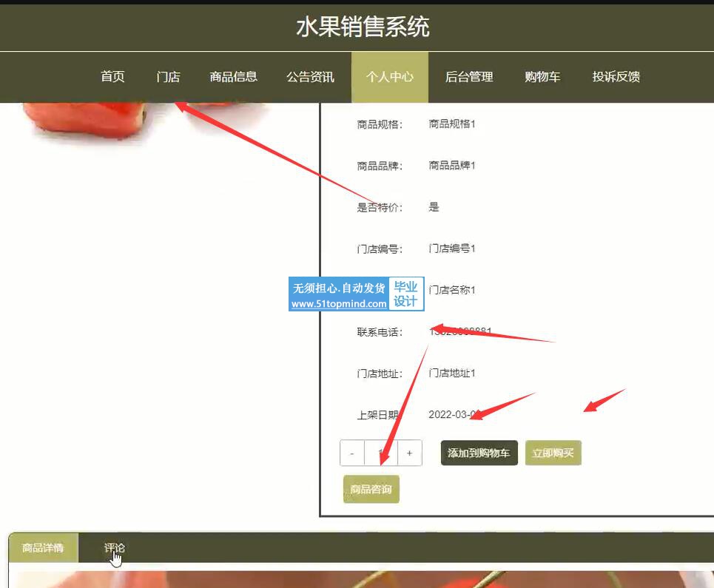The height and width of the screenshot is (588, 714).
Task: Select the value text 商品规格1
Action: (452, 124)
